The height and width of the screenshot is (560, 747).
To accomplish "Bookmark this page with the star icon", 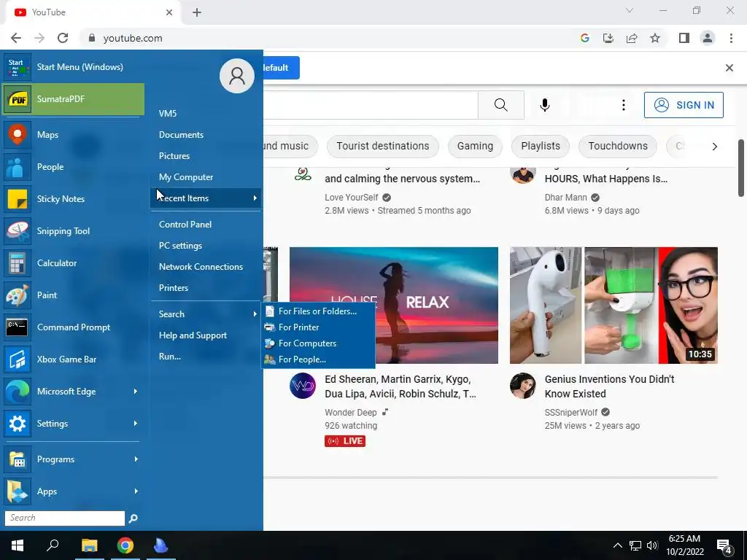I will point(655,38).
